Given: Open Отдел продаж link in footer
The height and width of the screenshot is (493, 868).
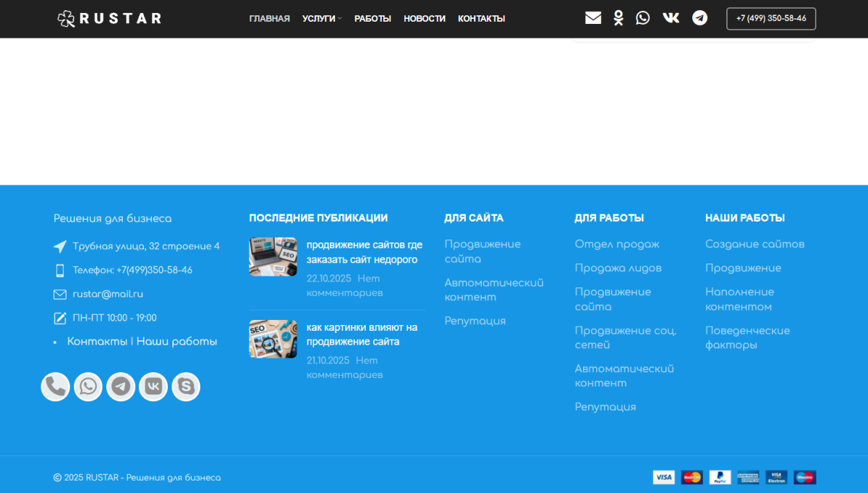Looking at the screenshot, I should point(617,244).
